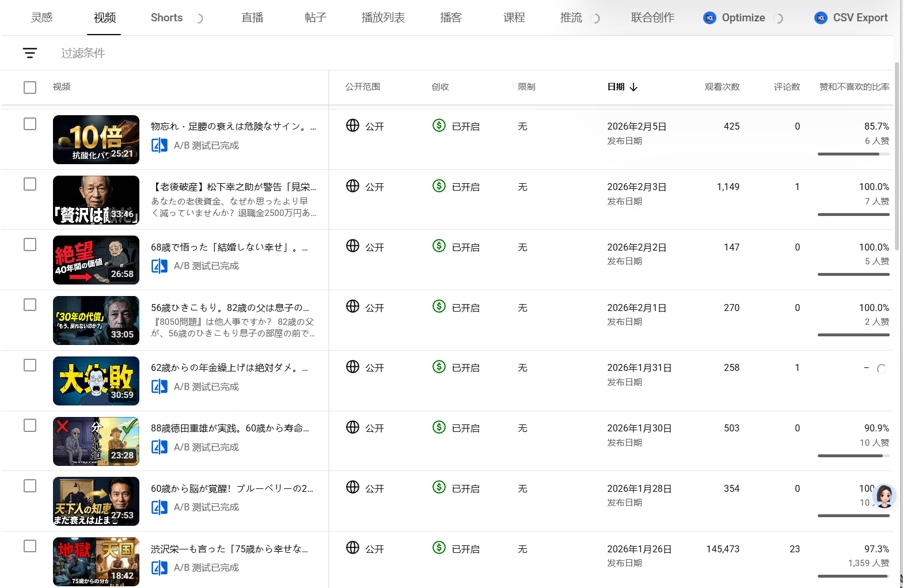This screenshot has width=903, height=588.
Task: Switch to the Shorts tab
Action: 166,18
